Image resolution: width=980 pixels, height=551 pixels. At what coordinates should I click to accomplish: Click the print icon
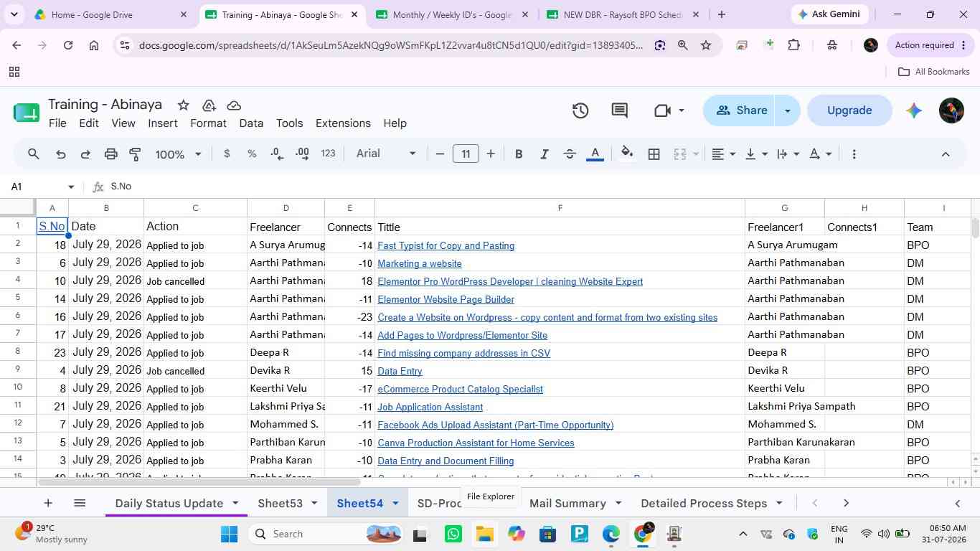110,154
